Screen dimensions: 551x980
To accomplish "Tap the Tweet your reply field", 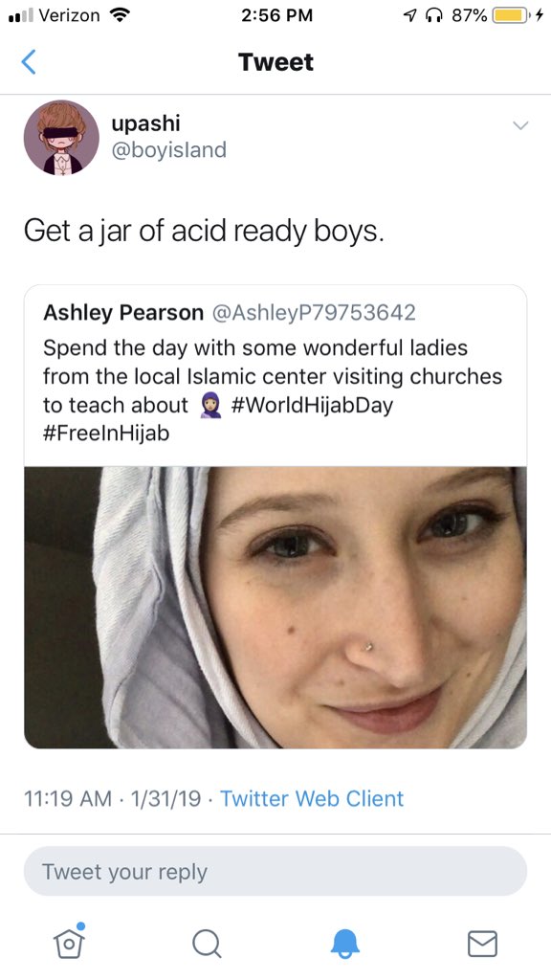I will pyautogui.click(x=275, y=871).
